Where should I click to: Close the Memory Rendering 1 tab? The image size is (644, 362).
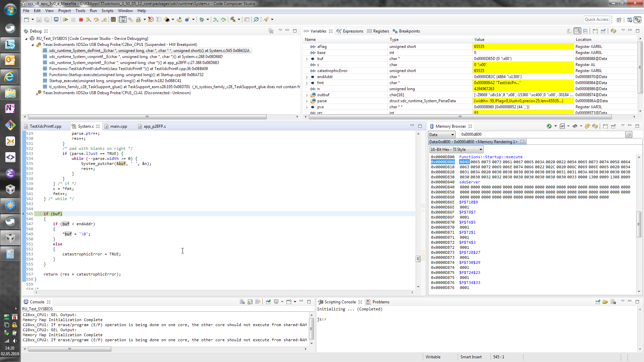[x=522, y=142]
